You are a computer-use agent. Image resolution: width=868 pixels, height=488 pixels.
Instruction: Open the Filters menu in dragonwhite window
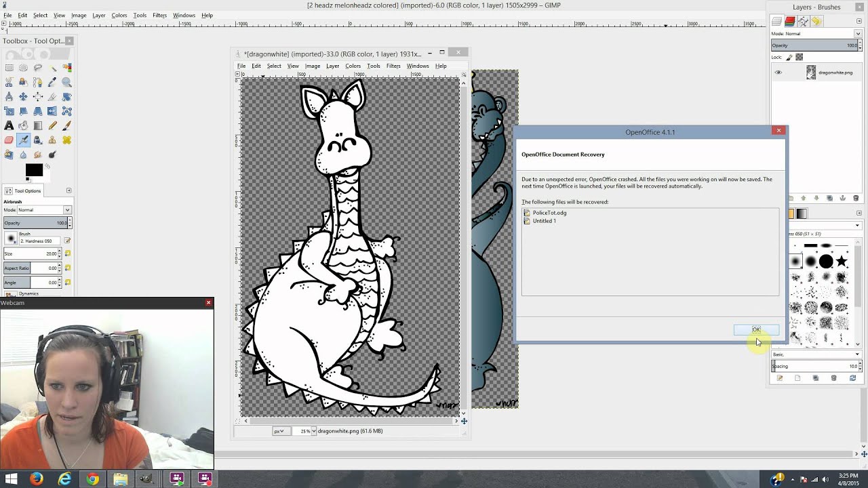click(393, 66)
